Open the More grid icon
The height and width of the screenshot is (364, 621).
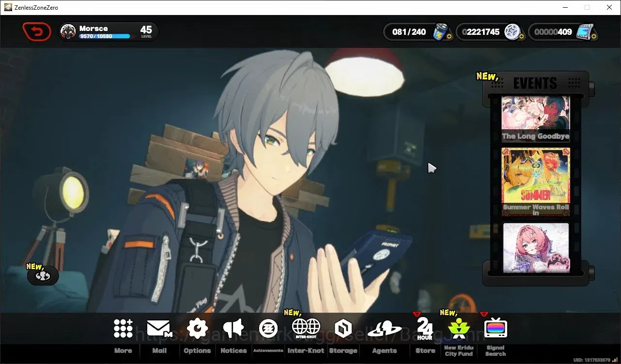coord(123,328)
